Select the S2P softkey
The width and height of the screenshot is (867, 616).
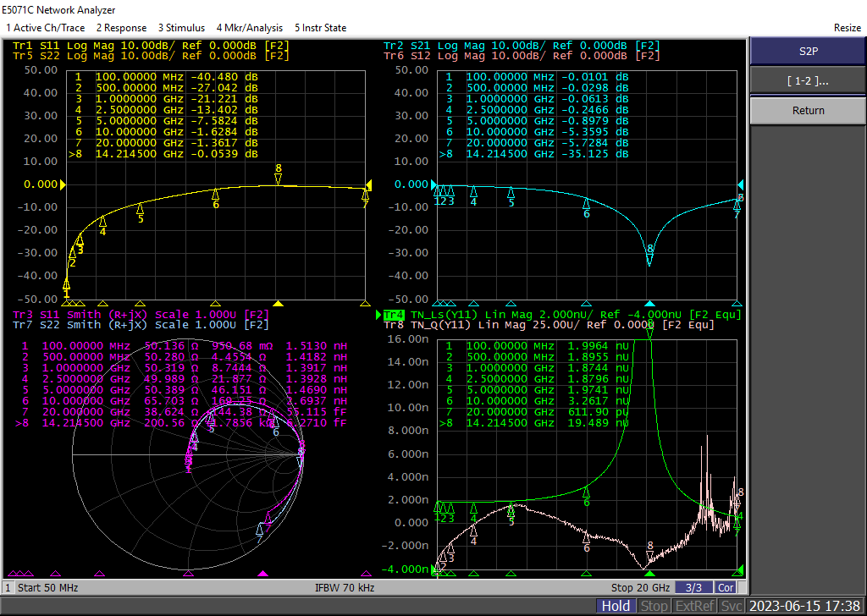pyautogui.click(x=808, y=52)
